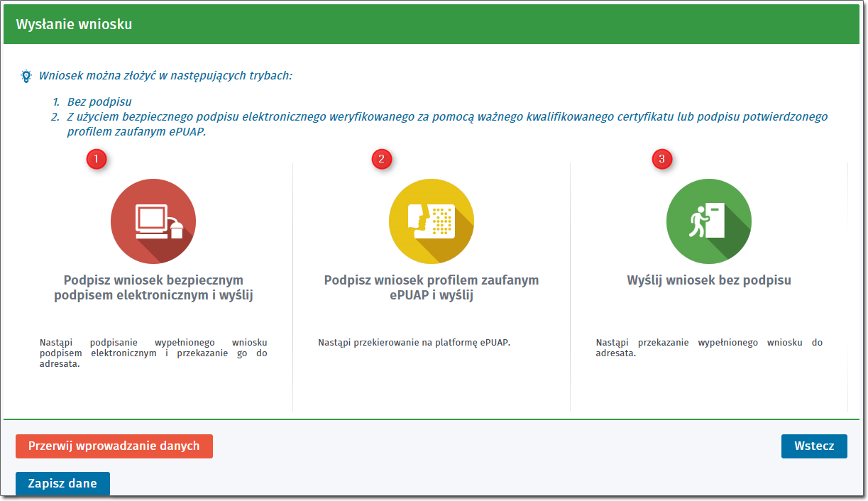Screen dimensions: 868x501
Task: Click list item starting 'Z użyciem bezpiecznego podpisu'
Action: 448,124
